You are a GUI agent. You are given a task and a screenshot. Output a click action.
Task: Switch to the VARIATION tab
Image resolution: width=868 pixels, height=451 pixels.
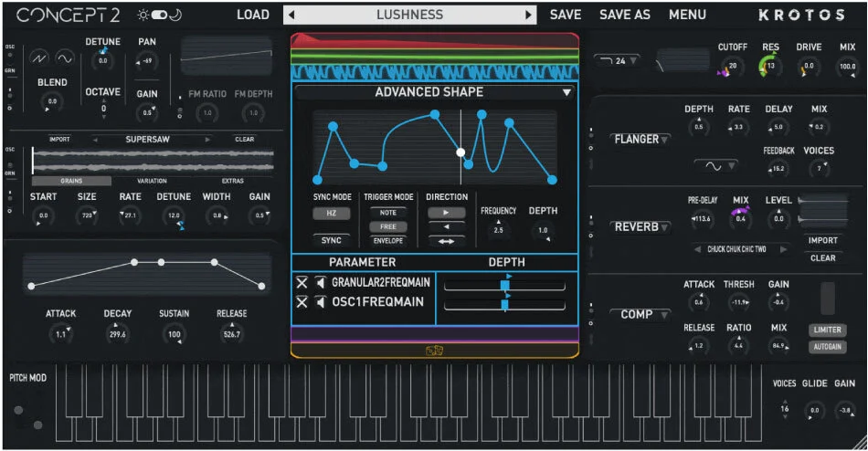click(152, 181)
